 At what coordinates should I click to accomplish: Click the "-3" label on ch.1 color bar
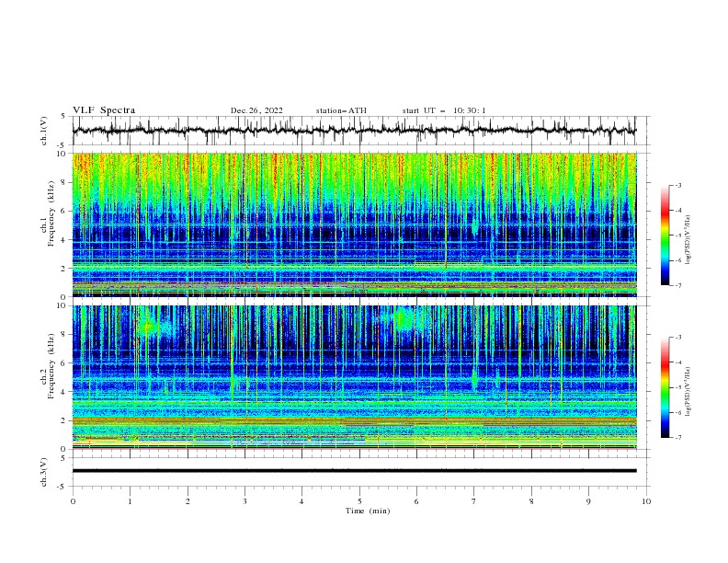pos(677,185)
